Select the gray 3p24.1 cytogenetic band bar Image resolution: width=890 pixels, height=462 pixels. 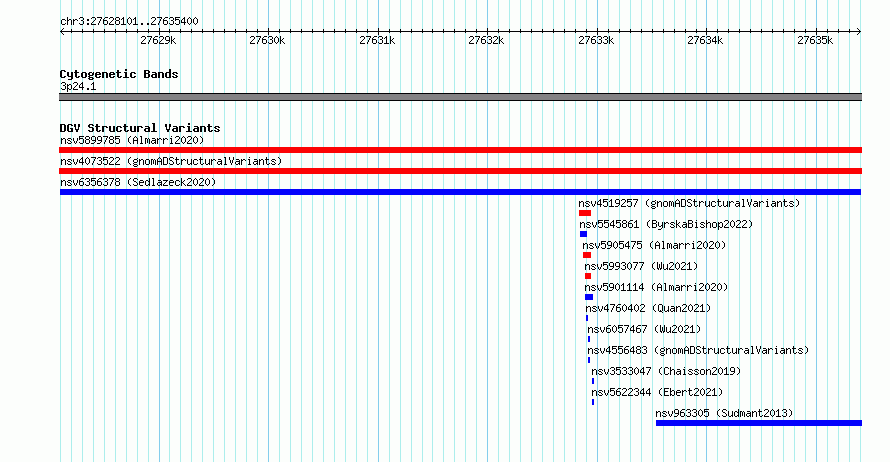[460, 97]
